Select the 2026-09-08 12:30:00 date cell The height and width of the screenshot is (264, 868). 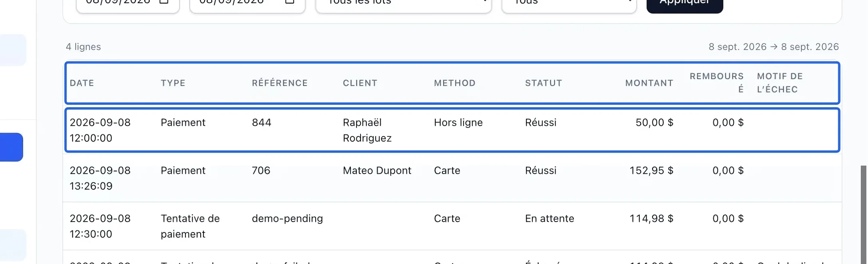tap(100, 226)
